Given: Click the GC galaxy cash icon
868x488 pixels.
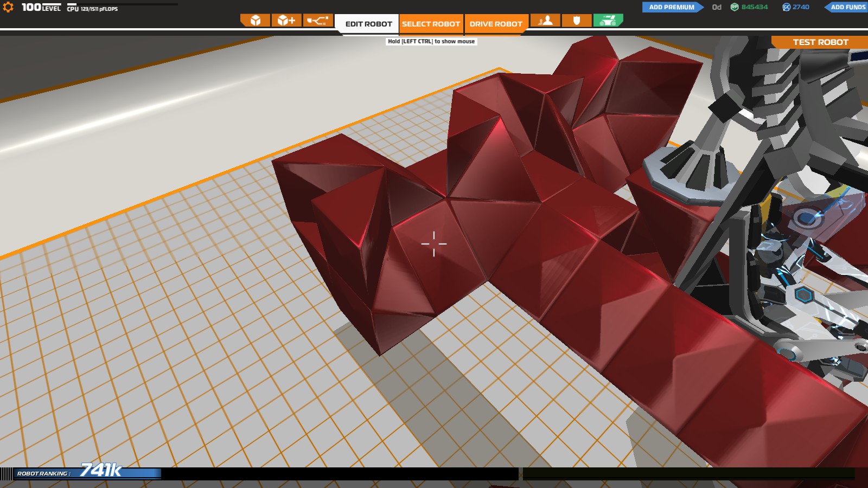Looking at the screenshot, I should (x=787, y=7).
